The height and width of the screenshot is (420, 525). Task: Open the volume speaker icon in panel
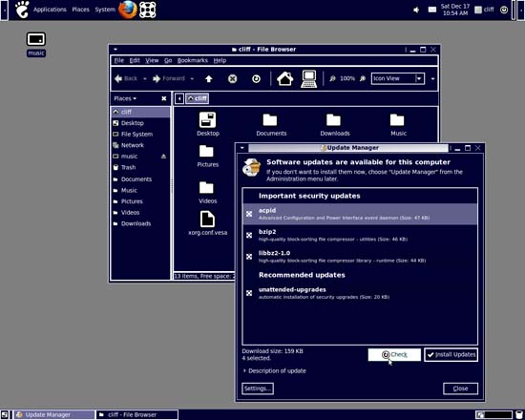coord(416,10)
